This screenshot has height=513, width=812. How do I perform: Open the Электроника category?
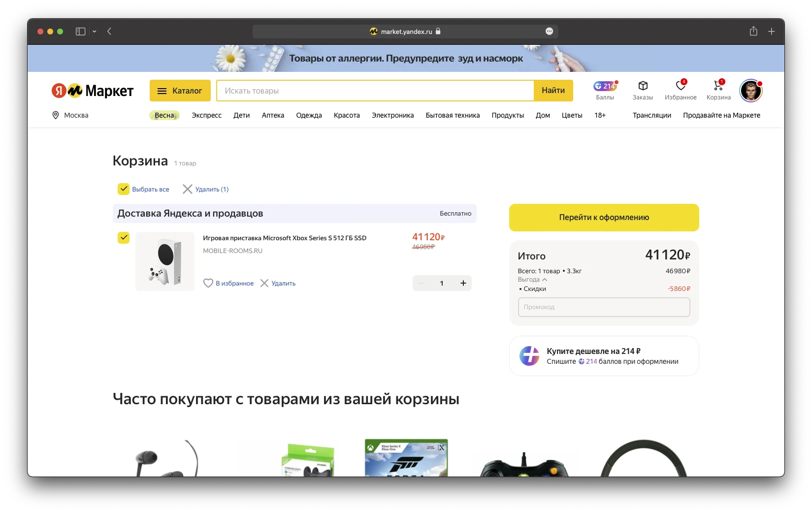(x=392, y=115)
